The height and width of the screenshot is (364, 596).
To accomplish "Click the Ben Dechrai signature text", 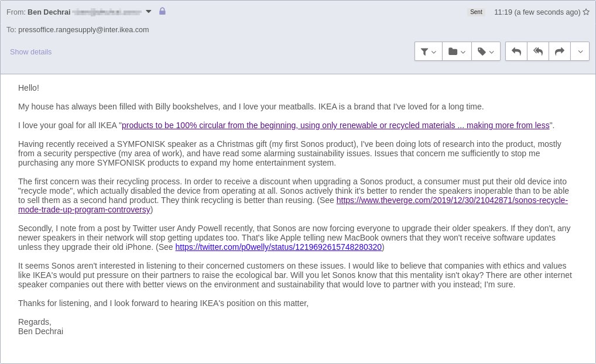I will point(40,331).
